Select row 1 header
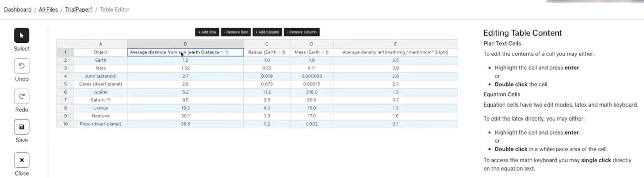Screen dimensions: 644x178 (65, 52)
